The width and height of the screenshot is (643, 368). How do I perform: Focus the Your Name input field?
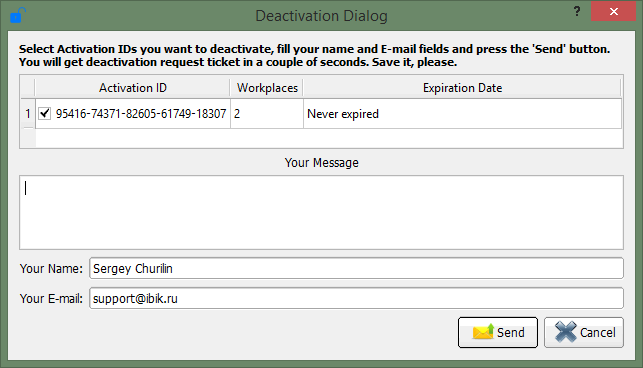(x=356, y=268)
